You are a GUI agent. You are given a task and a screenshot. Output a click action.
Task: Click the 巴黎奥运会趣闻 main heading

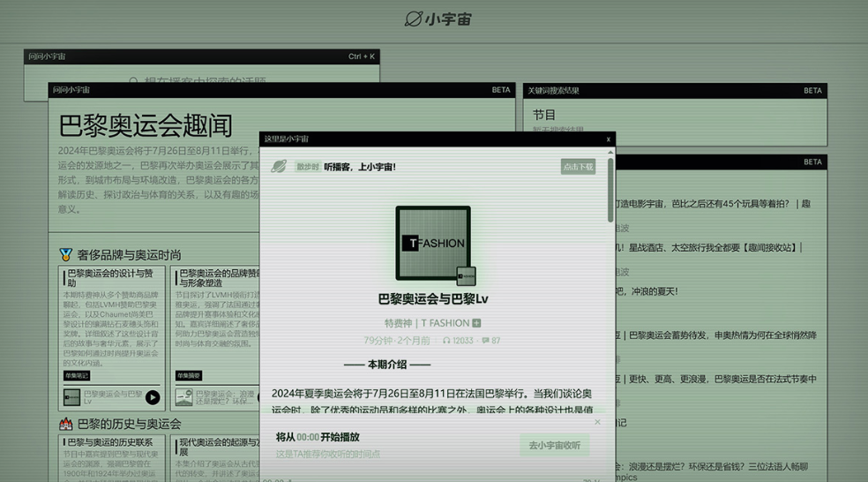(146, 125)
